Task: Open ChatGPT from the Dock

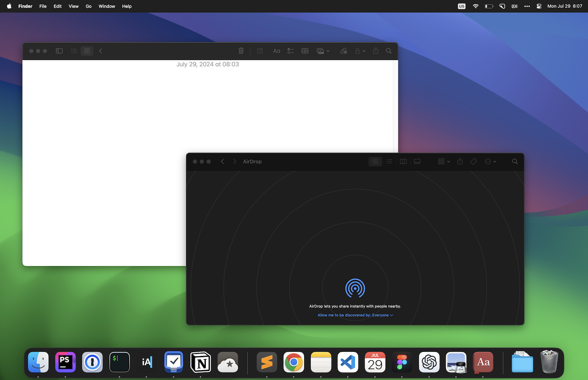Action: (x=429, y=362)
